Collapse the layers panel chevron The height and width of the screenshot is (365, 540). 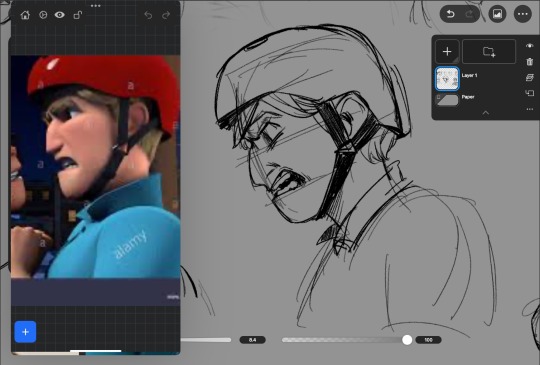[486, 113]
